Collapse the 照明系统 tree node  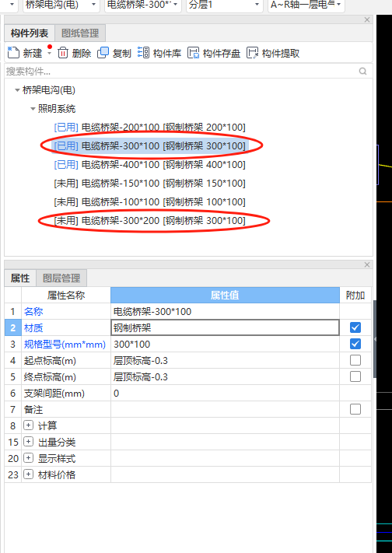tap(33, 109)
